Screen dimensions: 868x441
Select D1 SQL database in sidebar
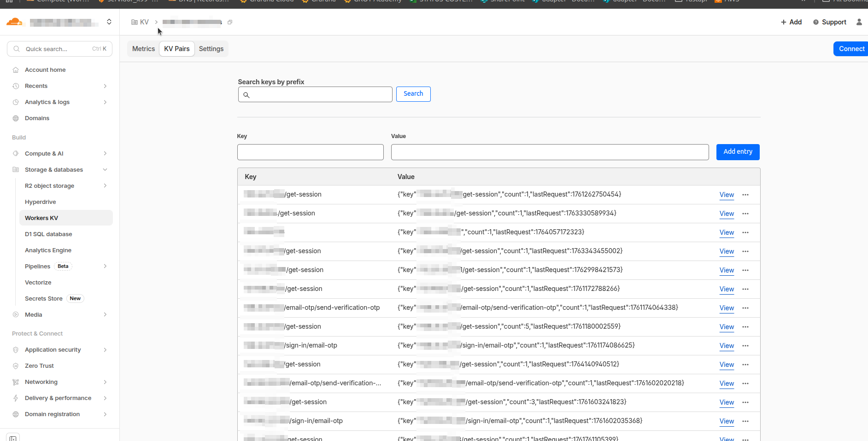[48, 234]
